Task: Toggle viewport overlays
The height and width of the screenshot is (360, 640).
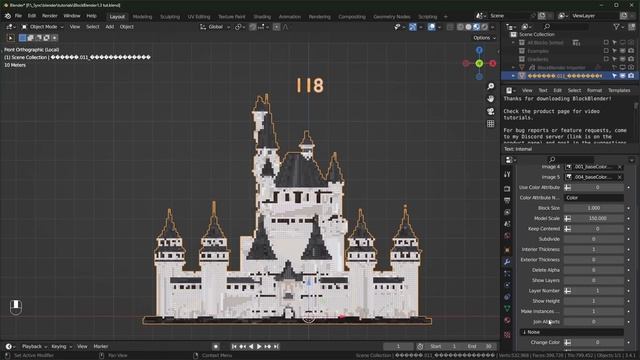Action: (x=431, y=27)
